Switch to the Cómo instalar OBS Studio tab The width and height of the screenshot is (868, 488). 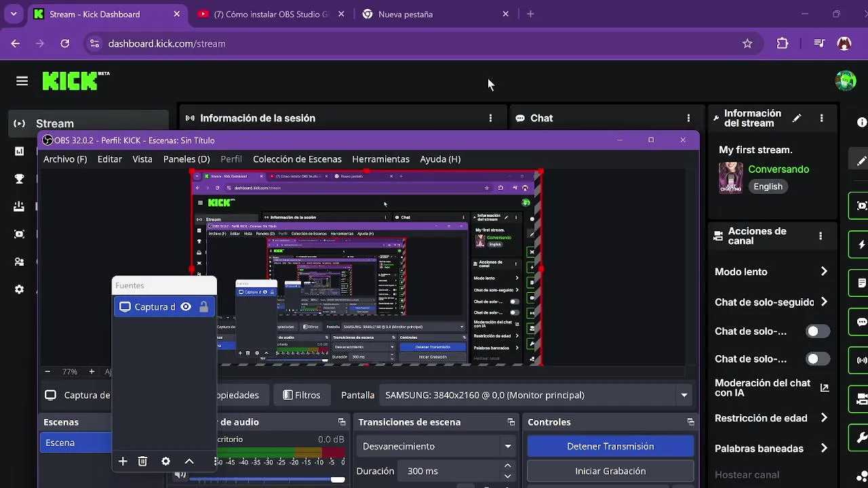tap(271, 14)
